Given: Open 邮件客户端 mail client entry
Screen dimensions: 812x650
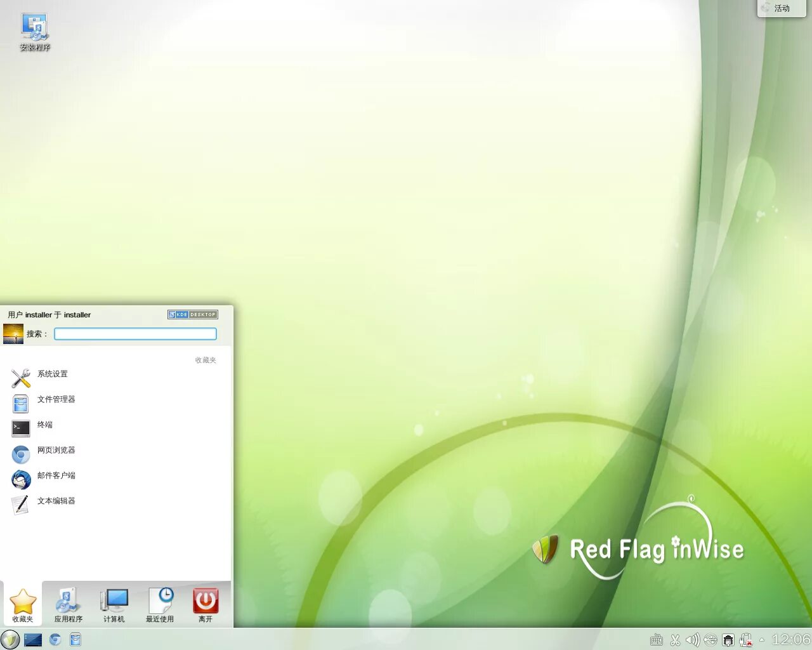Looking at the screenshot, I should tap(114, 479).
